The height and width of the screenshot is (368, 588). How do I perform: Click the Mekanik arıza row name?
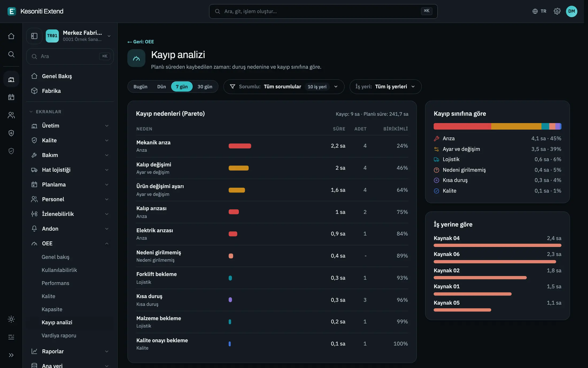pos(153,143)
